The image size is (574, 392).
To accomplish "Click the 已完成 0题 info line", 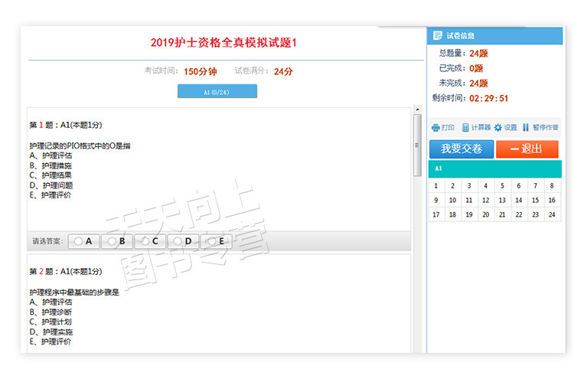I will click(461, 68).
